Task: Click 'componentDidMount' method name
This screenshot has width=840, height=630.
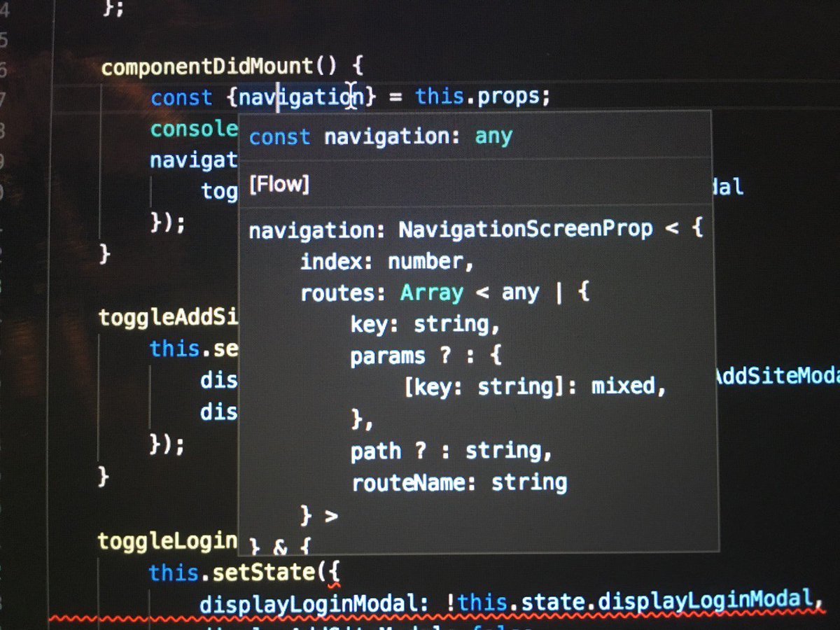Action: click(x=209, y=67)
